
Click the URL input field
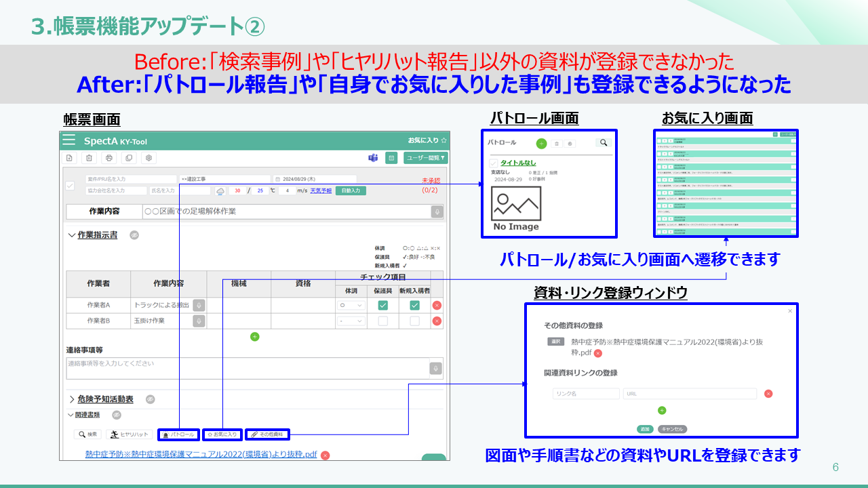click(689, 394)
